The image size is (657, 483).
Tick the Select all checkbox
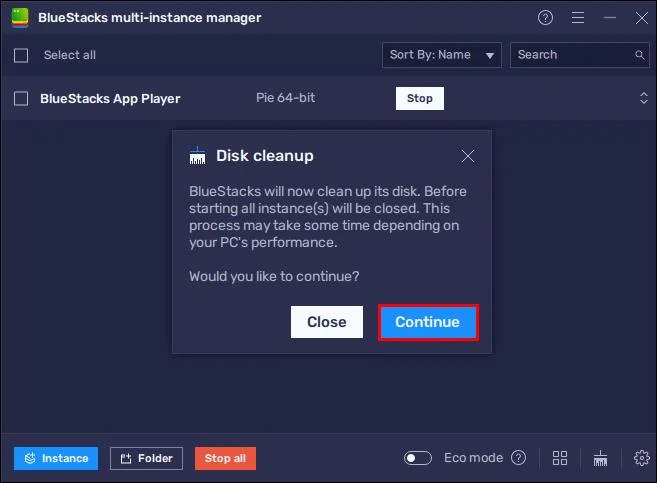tap(21, 55)
